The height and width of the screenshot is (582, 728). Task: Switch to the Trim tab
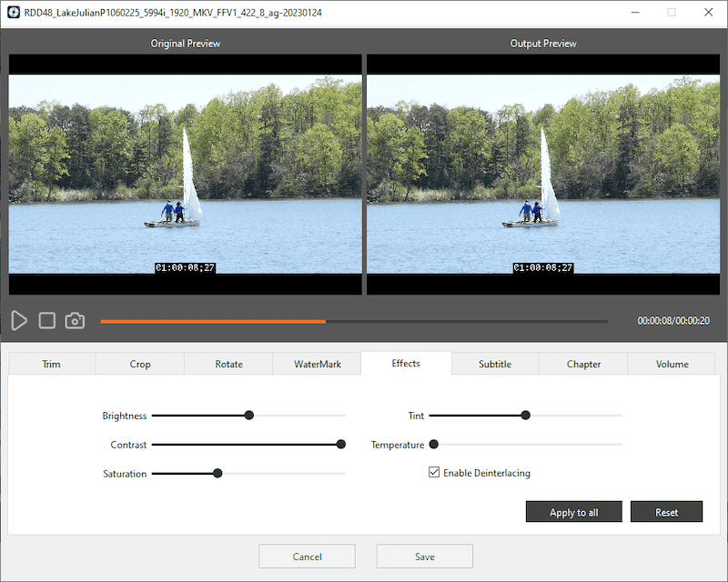tap(51, 364)
